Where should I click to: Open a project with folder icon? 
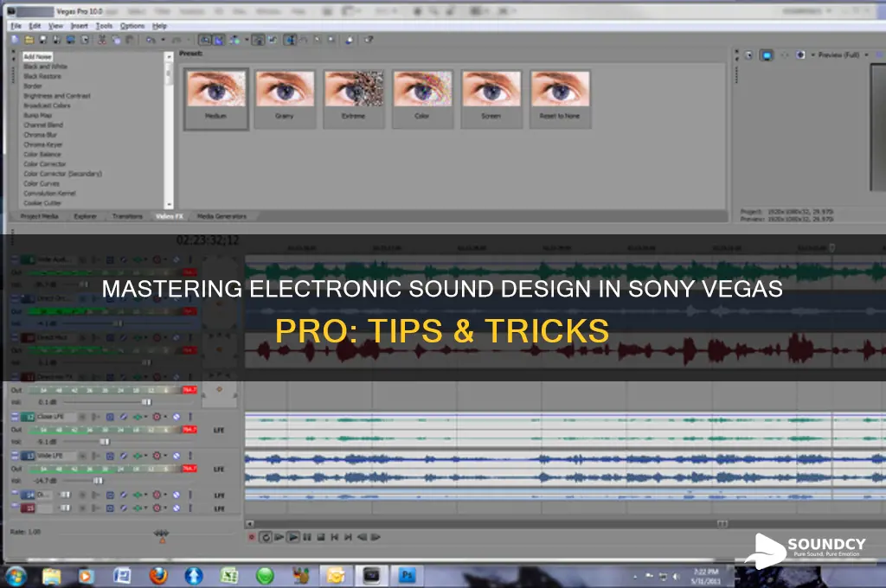[29, 40]
